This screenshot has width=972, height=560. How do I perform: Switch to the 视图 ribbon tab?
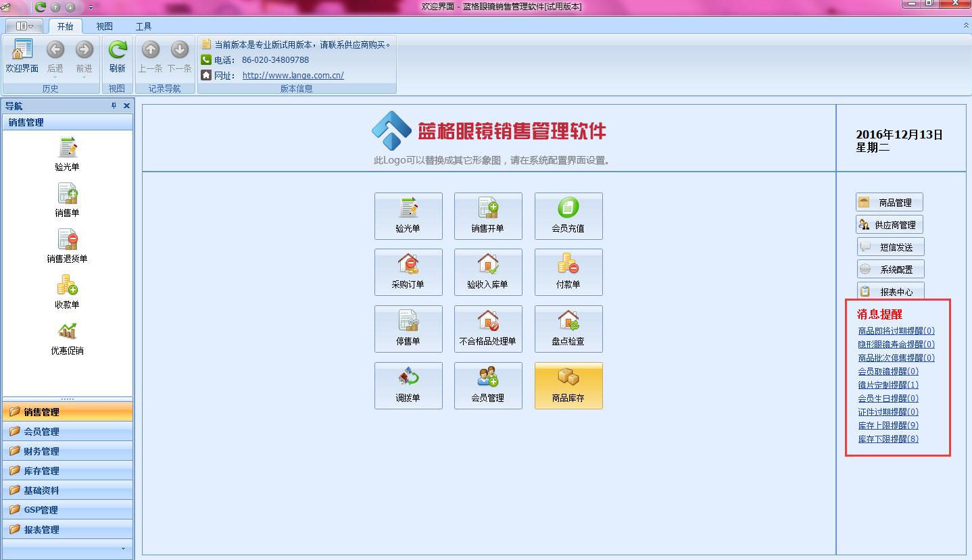pos(104,26)
